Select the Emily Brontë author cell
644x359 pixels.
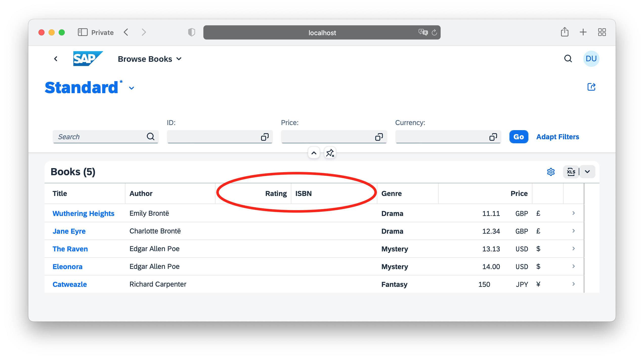(x=149, y=213)
